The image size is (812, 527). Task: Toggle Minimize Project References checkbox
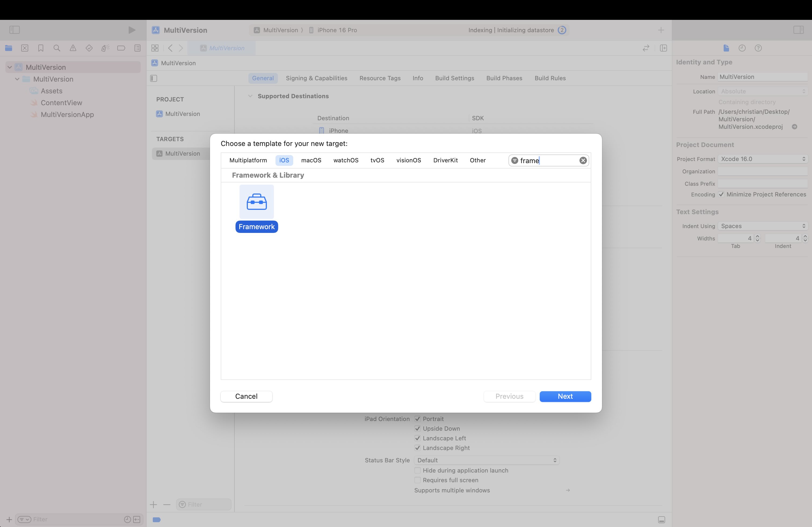click(x=721, y=194)
